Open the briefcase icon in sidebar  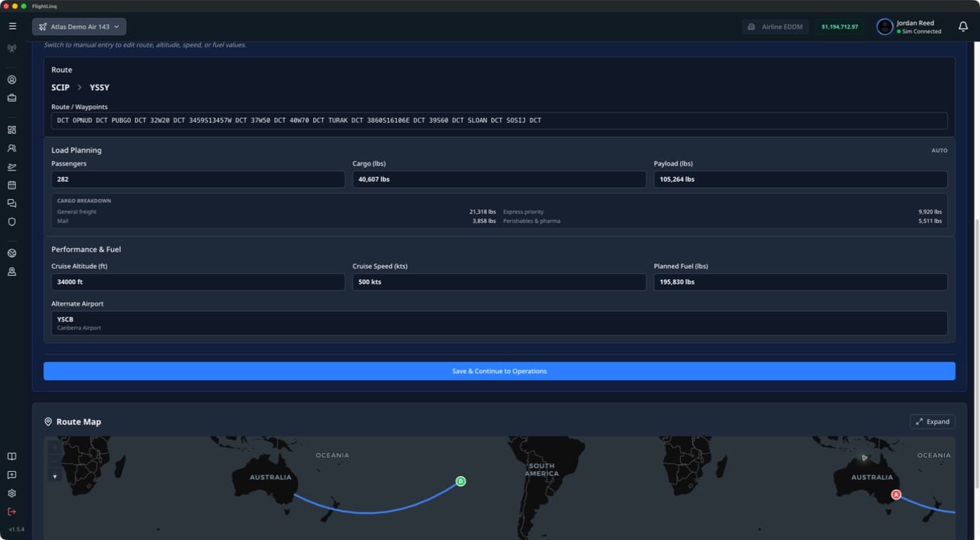click(12, 98)
